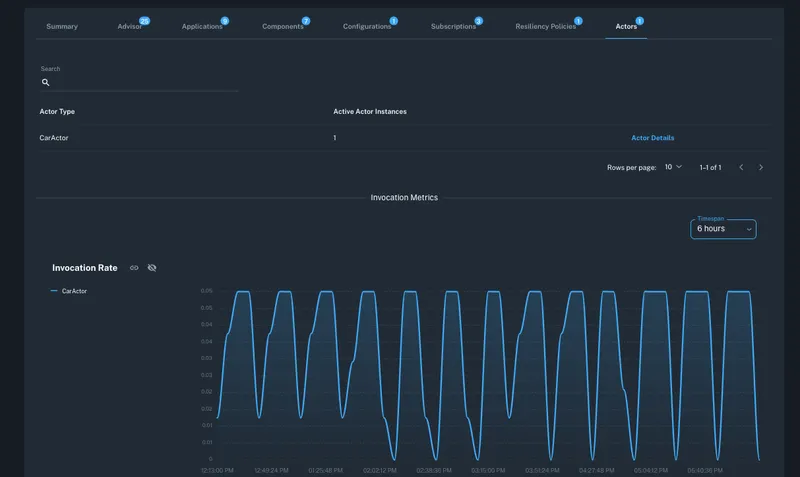The width and height of the screenshot is (800, 477).
Task: Click the Subscriptions tab count badge
Action: 478,20
